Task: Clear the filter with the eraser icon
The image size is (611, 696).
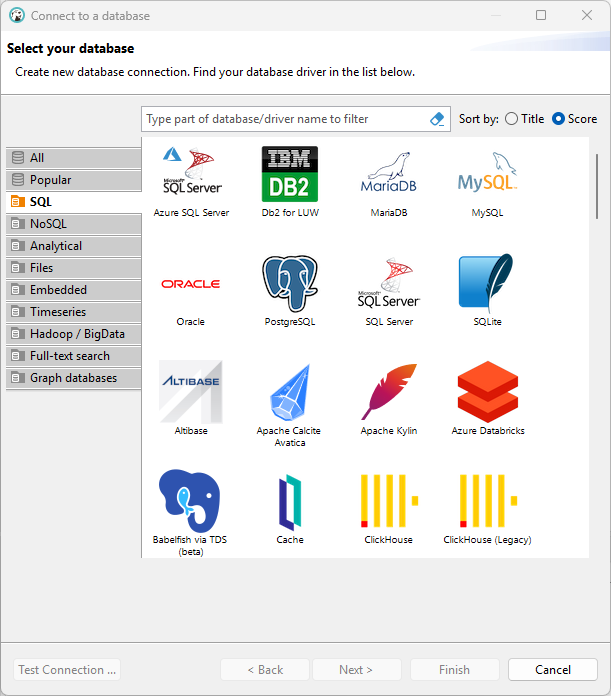Action: (437, 119)
